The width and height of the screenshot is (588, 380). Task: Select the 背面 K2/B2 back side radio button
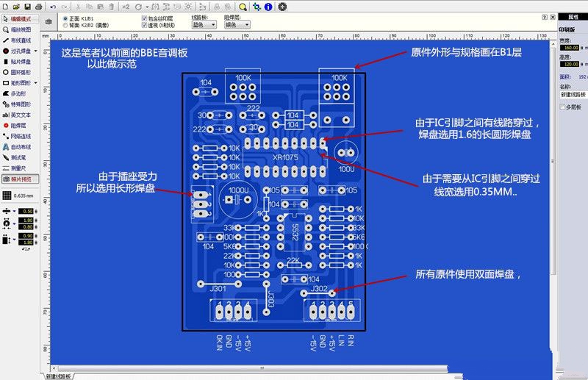(x=65, y=25)
